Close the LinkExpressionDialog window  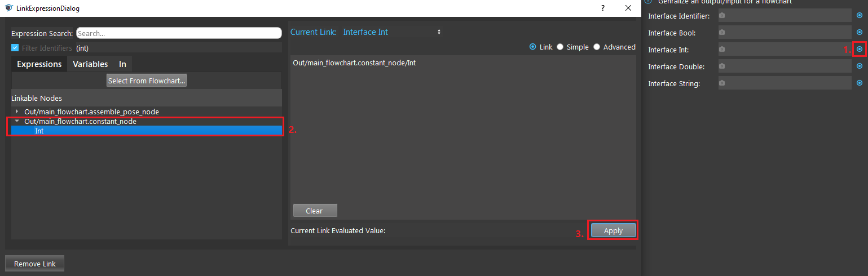[628, 8]
